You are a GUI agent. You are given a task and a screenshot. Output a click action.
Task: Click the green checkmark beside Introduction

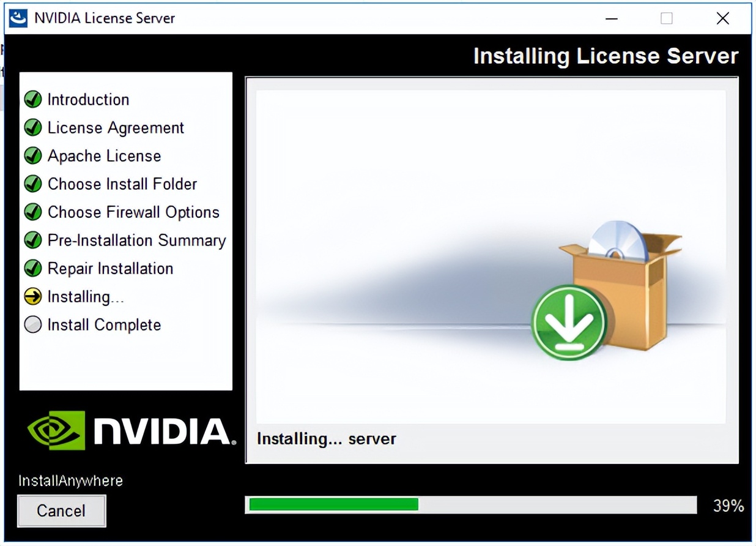[32, 99]
